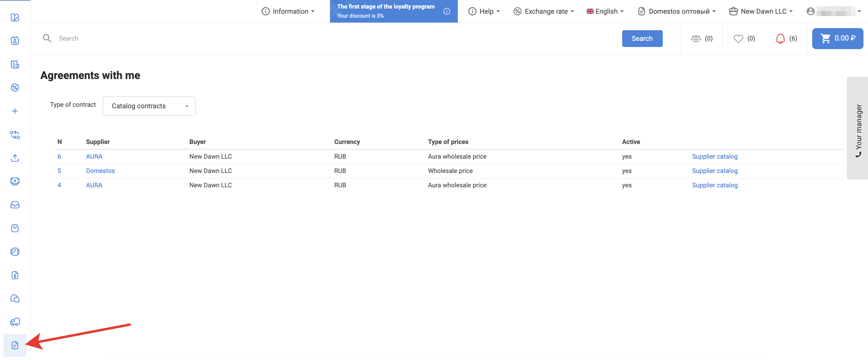Click the upload sidebar icon

(x=15, y=158)
